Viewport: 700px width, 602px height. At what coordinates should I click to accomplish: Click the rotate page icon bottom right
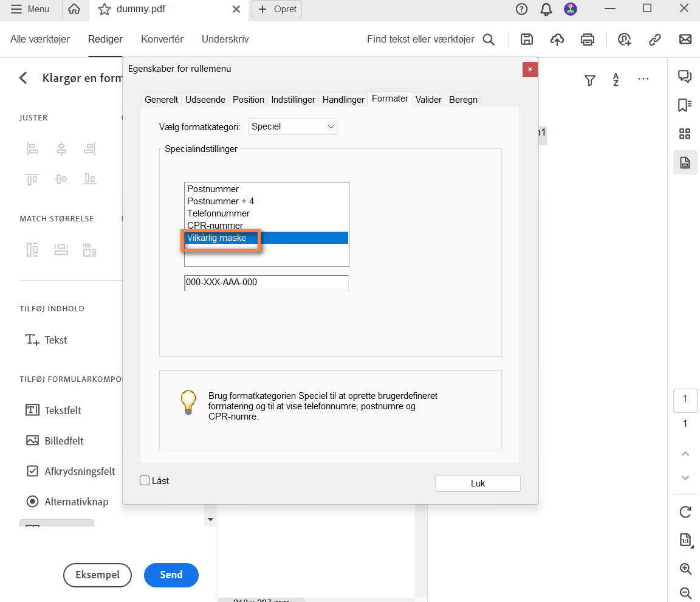(x=685, y=512)
